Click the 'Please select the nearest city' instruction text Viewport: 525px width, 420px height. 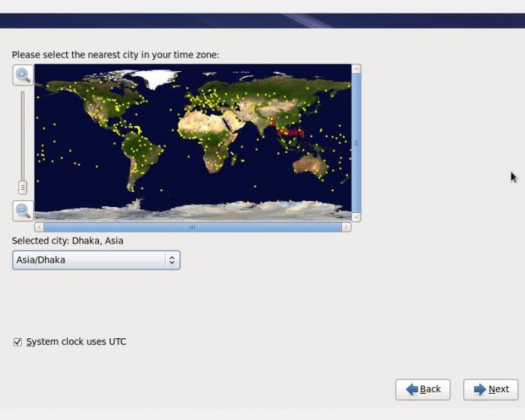(x=115, y=55)
